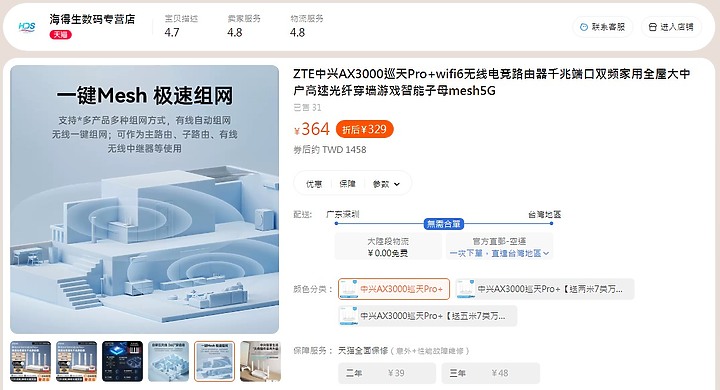The height and width of the screenshot is (390, 720).
Task: Expand the direct-to-Taiwan shipping option chevron
Action: pos(546,253)
